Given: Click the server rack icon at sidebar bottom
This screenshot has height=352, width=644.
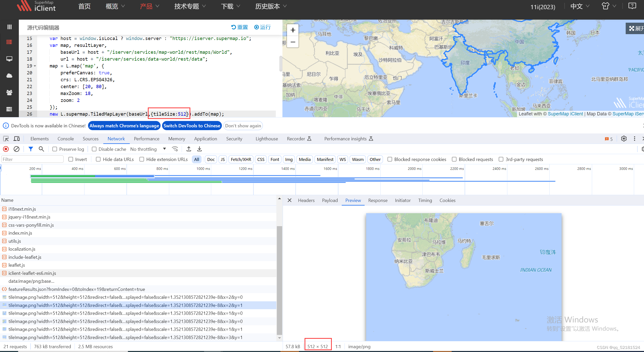Looking at the screenshot, I should (x=9, y=109).
